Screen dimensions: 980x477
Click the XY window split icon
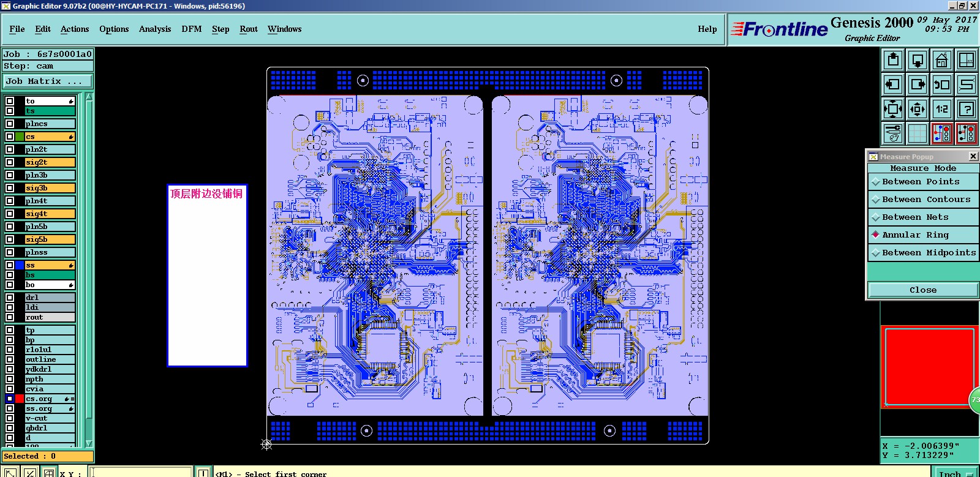pos(966,60)
